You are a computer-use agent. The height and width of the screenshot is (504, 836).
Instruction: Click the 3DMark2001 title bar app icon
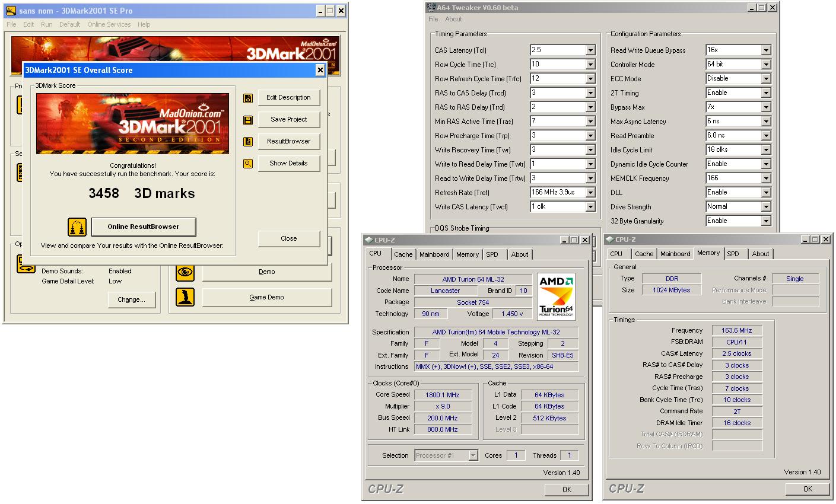click(x=11, y=11)
